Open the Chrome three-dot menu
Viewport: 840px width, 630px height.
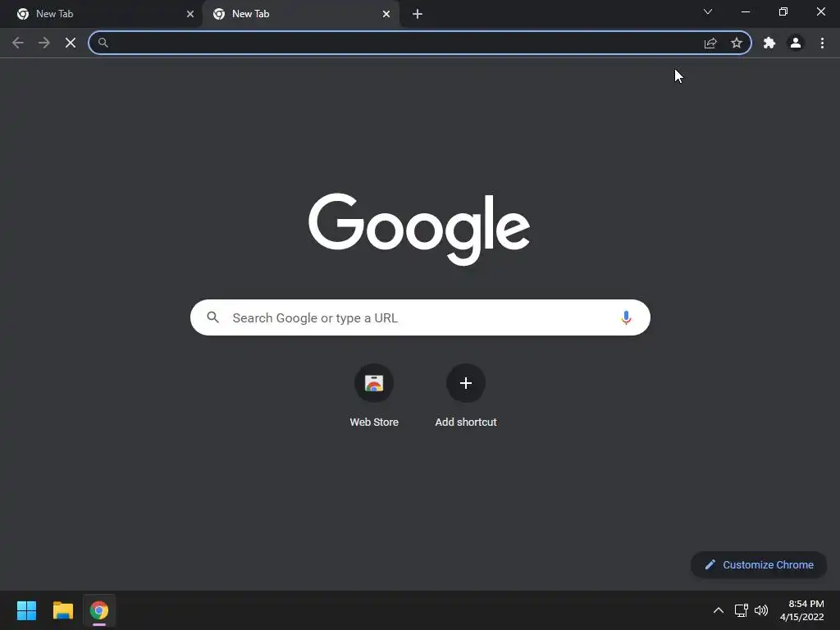pyautogui.click(x=822, y=43)
